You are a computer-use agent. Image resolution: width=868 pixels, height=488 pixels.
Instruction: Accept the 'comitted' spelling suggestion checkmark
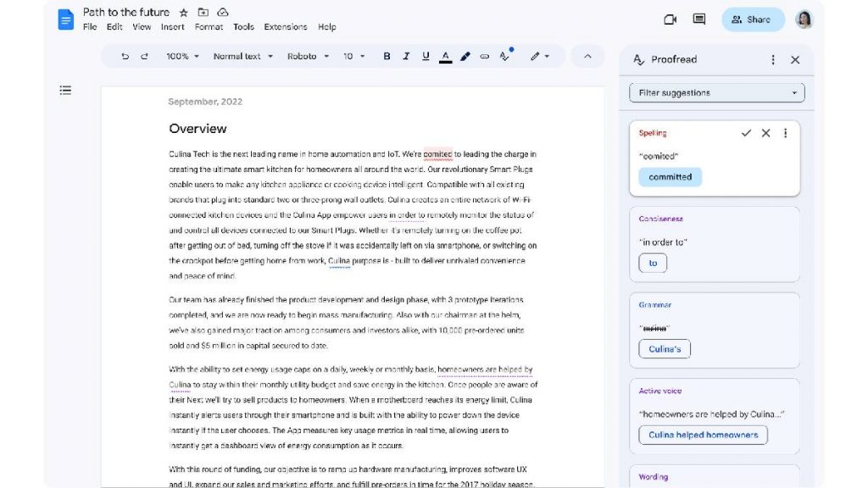[746, 133]
